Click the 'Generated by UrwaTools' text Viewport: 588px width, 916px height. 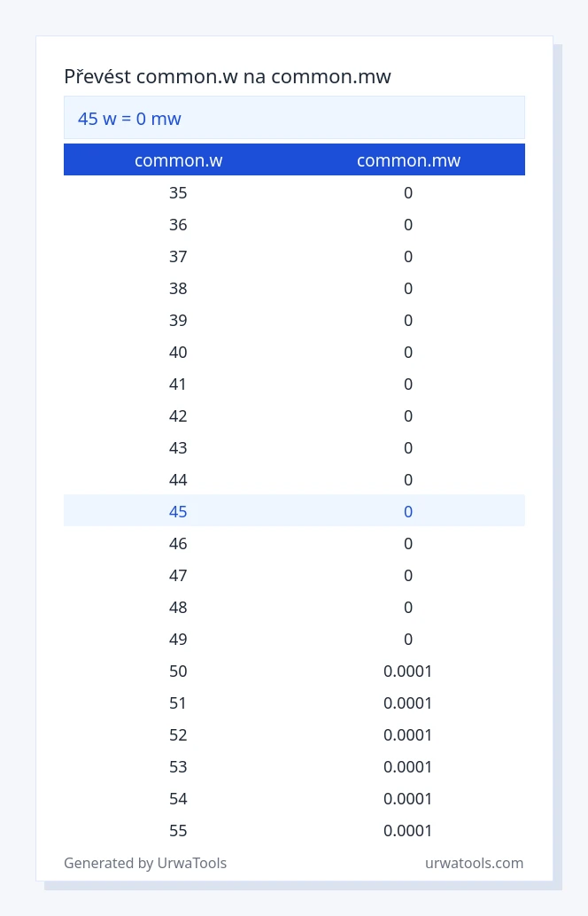click(145, 863)
